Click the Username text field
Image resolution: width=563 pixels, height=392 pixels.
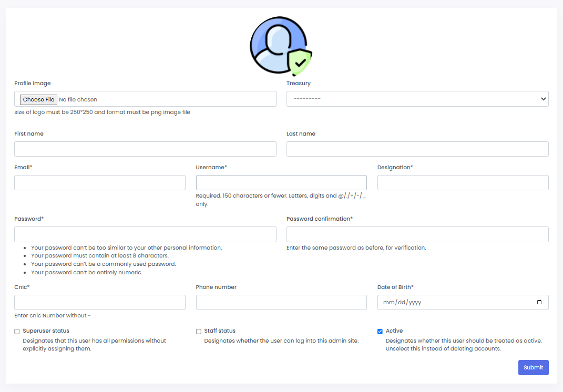click(x=281, y=182)
